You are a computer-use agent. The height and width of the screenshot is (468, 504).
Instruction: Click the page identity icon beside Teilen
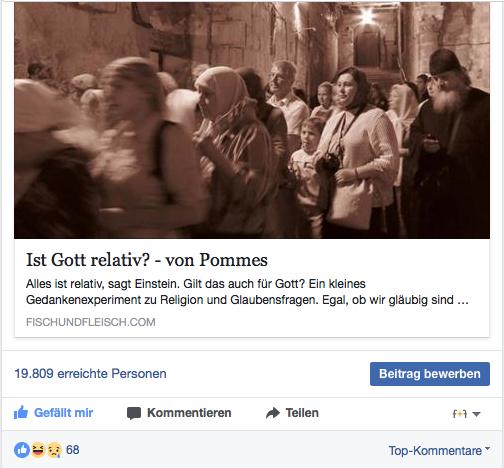(x=460, y=414)
